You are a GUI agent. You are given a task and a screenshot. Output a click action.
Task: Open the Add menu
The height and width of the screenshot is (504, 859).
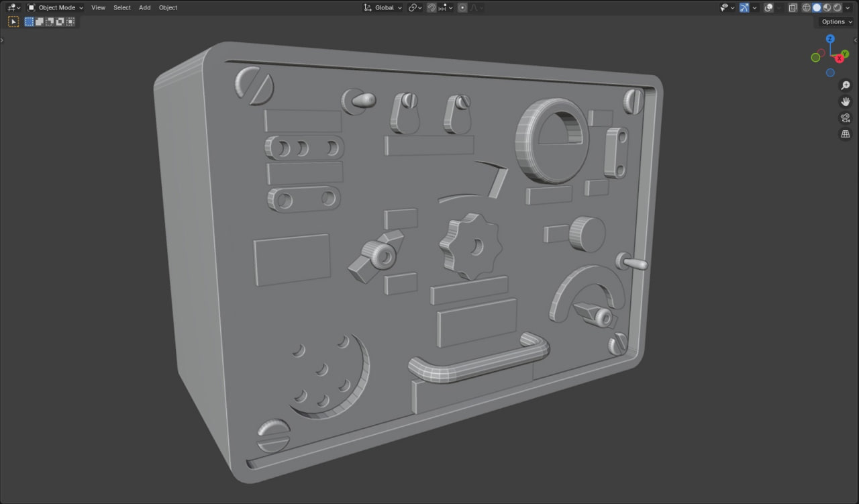point(144,7)
